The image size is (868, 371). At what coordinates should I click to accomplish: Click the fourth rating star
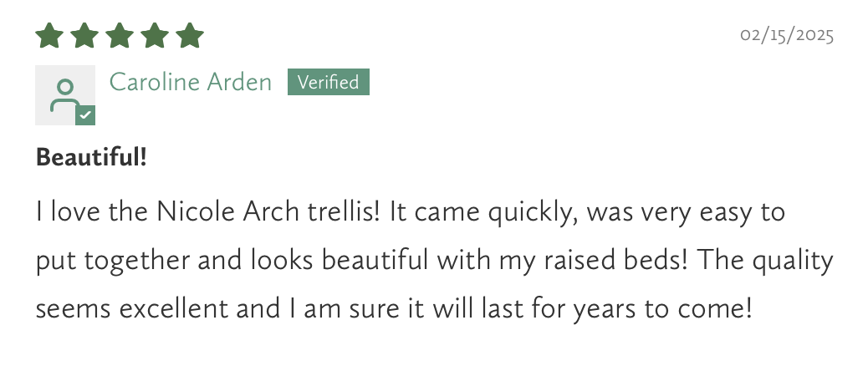[x=155, y=36]
